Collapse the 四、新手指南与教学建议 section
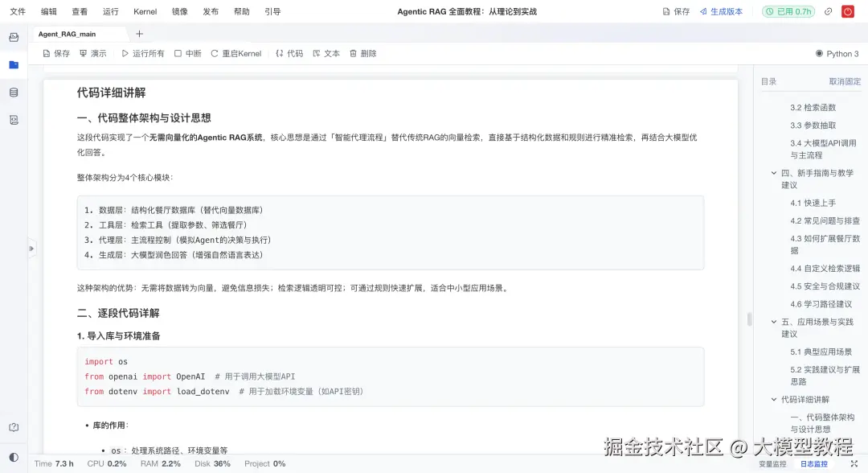Image resolution: width=868 pixels, height=473 pixels. [x=774, y=173]
